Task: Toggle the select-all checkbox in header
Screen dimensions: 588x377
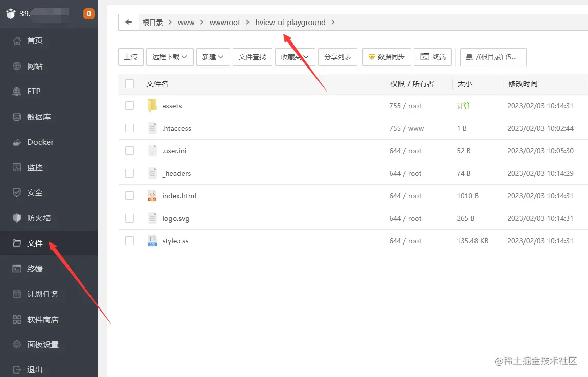Action: tap(130, 84)
